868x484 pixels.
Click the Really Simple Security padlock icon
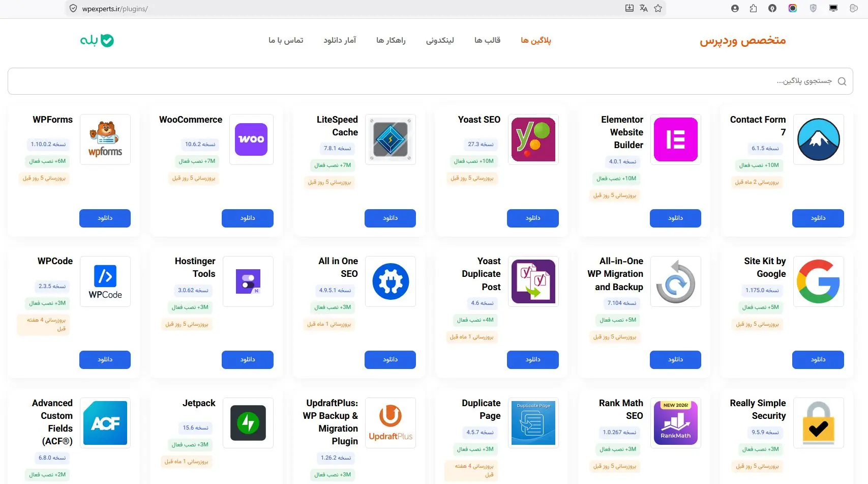[818, 423]
